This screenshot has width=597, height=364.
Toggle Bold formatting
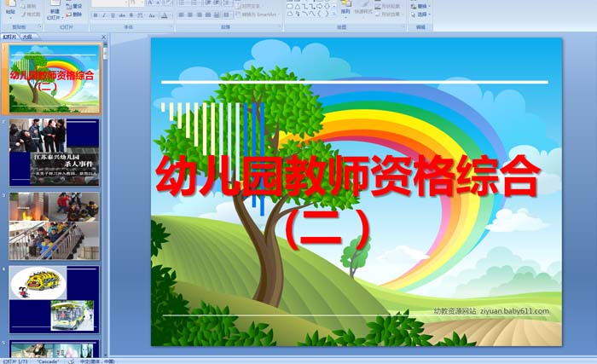point(96,15)
